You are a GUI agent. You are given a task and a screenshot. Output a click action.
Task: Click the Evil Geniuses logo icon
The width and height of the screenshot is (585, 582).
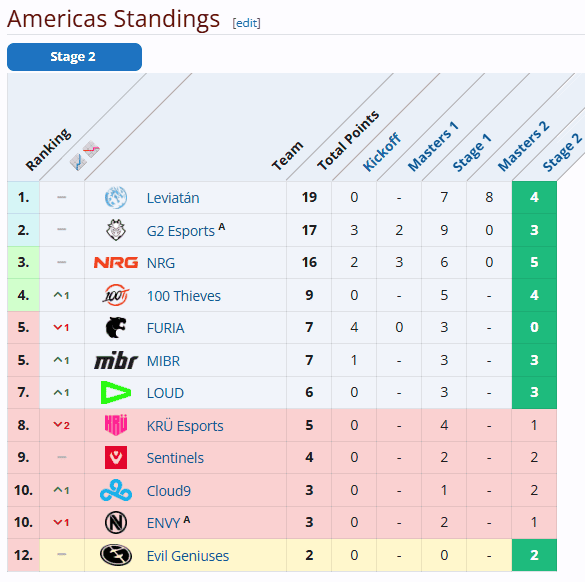(x=116, y=555)
